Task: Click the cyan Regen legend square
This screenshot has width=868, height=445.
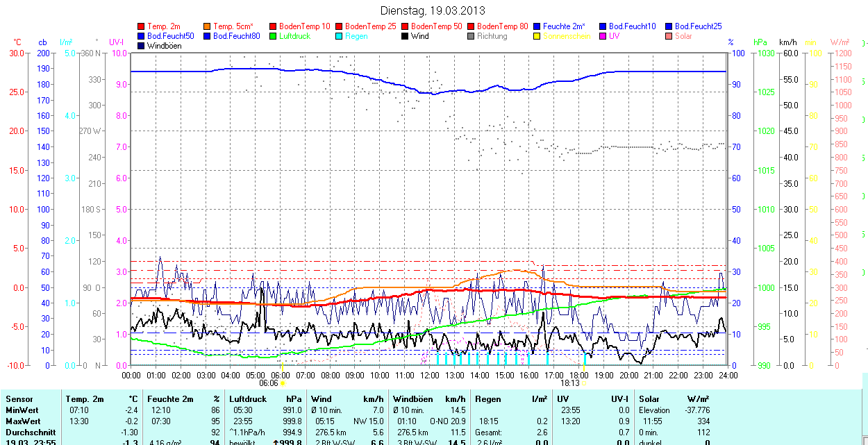Action: point(340,36)
